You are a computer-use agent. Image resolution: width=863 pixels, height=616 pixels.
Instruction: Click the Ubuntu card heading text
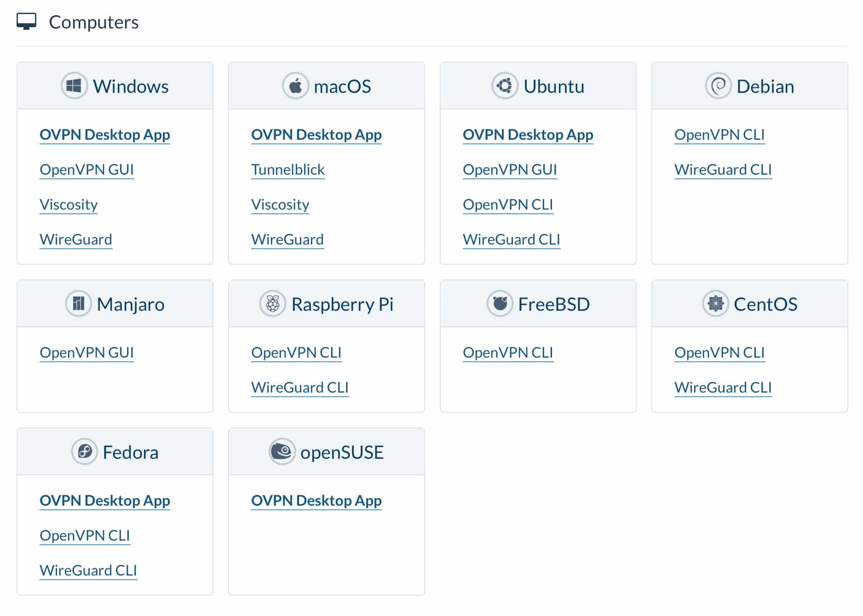tap(554, 86)
